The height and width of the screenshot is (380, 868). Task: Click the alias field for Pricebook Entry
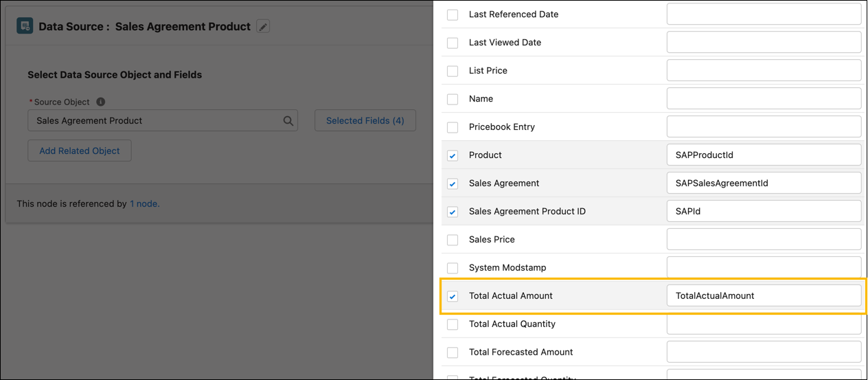point(764,127)
